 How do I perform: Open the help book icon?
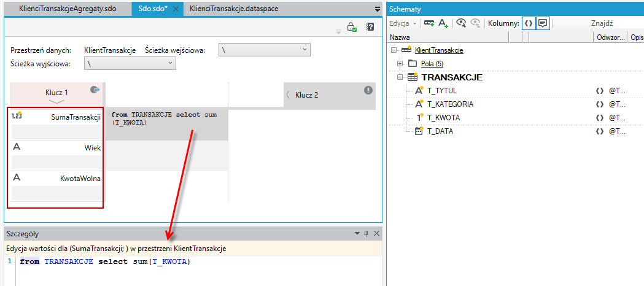coord(370,27)
